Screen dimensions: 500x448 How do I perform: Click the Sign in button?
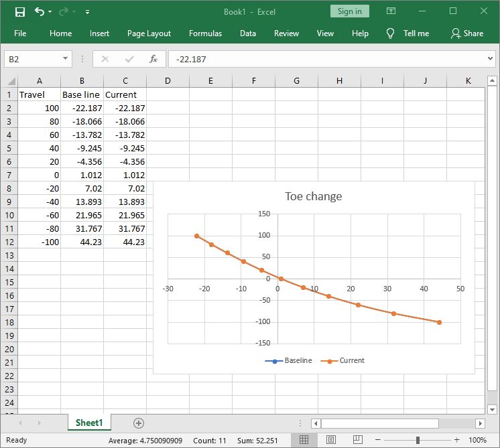click(x=349, y=11)
